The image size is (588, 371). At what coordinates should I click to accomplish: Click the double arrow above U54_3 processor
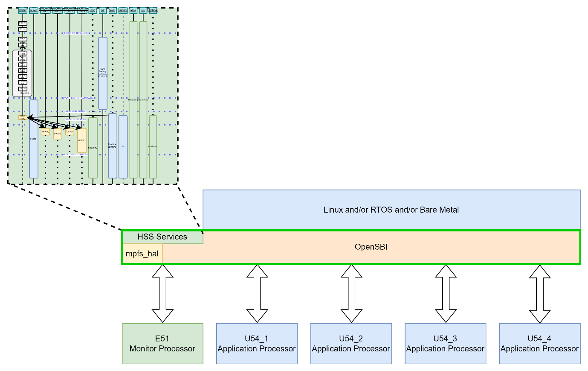[446, 294]
